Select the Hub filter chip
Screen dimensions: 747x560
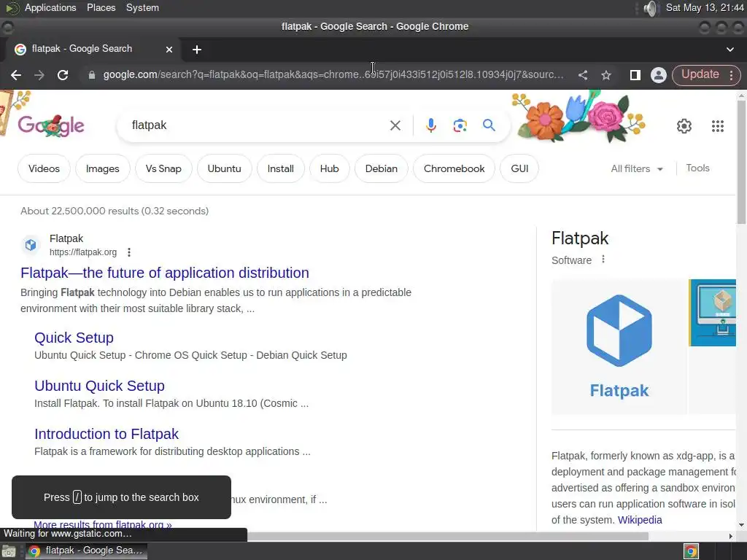[x=329, y=168]
